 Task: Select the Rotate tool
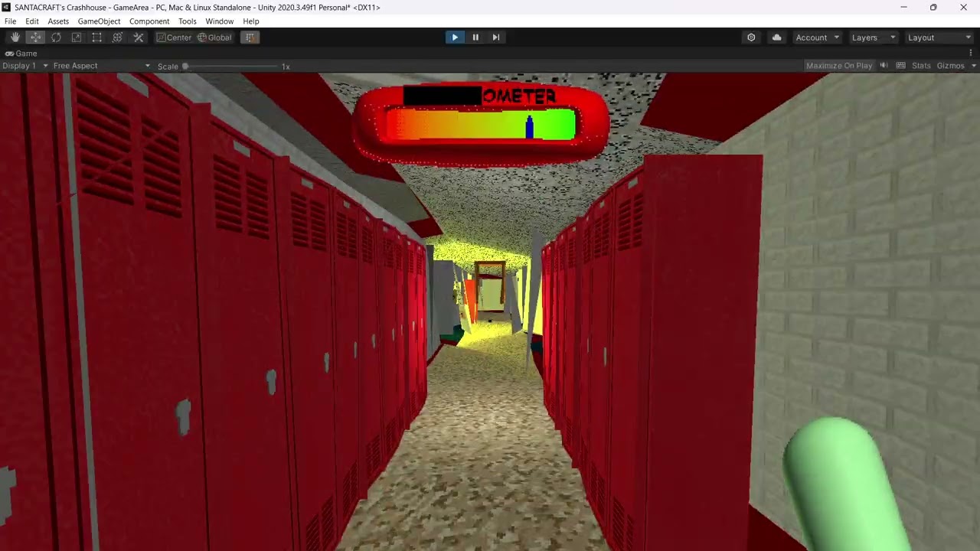(x=56, y=37)
